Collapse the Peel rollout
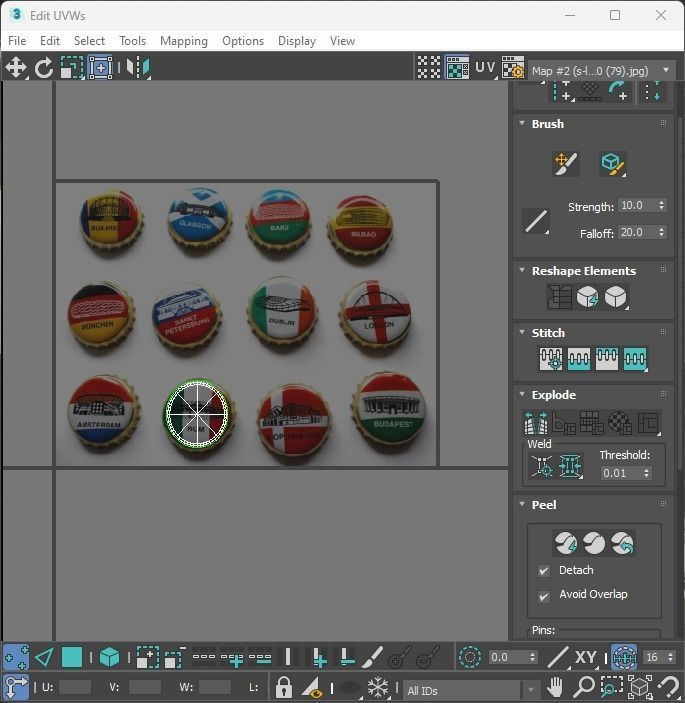The width and height of the screenshot is (685, 703). point(522,504)
